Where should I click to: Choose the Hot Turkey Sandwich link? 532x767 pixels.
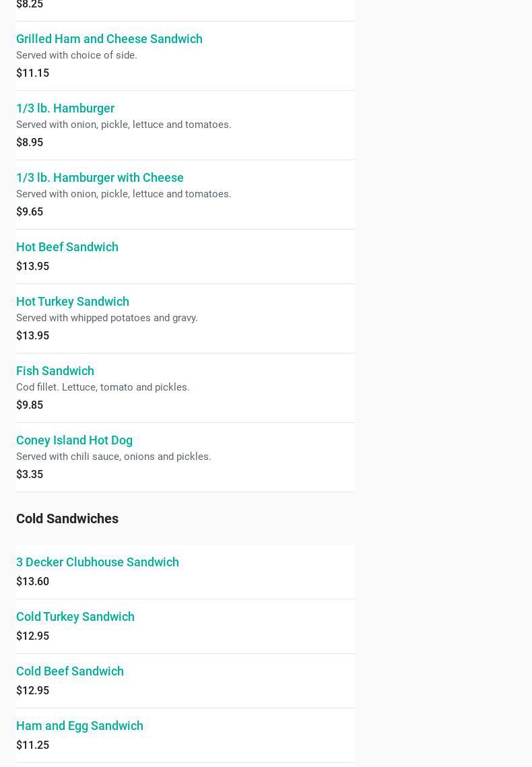73,302
